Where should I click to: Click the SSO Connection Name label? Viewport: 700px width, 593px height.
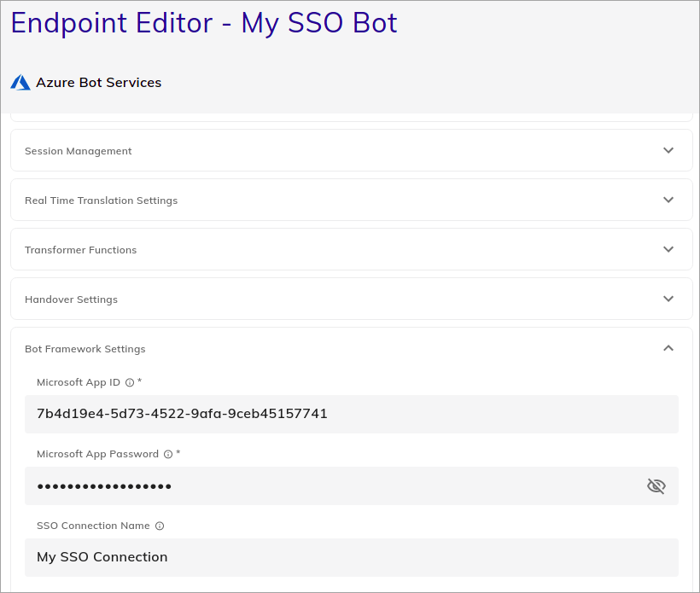[x=93, y=526]
